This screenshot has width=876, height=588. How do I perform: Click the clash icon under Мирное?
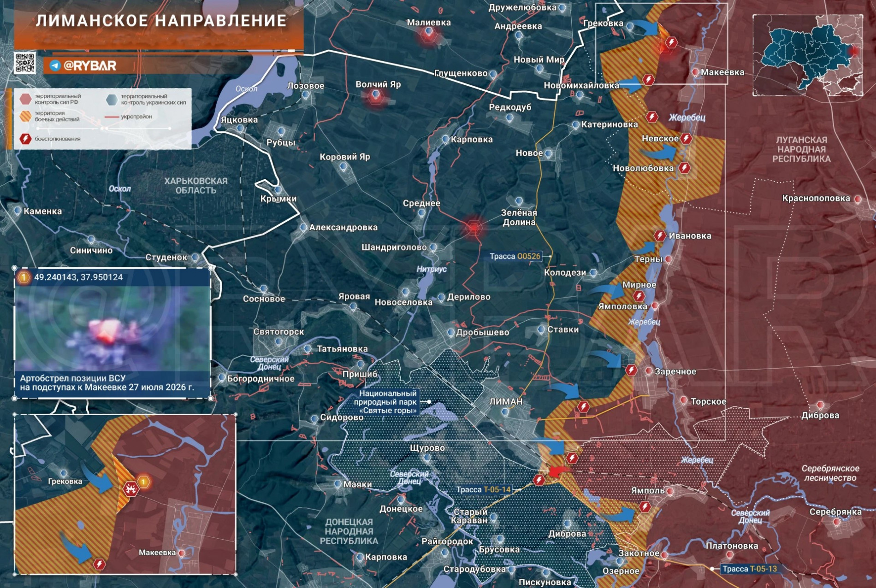[639, 296]
